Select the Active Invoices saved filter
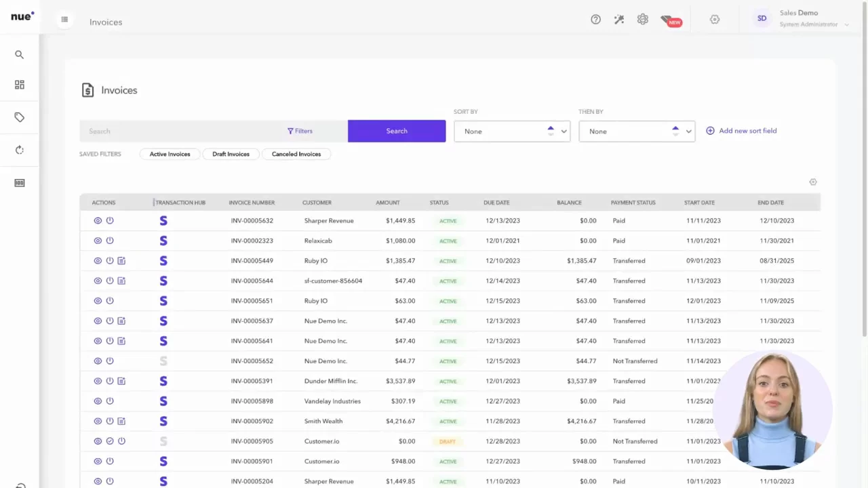 pos(170,154)
